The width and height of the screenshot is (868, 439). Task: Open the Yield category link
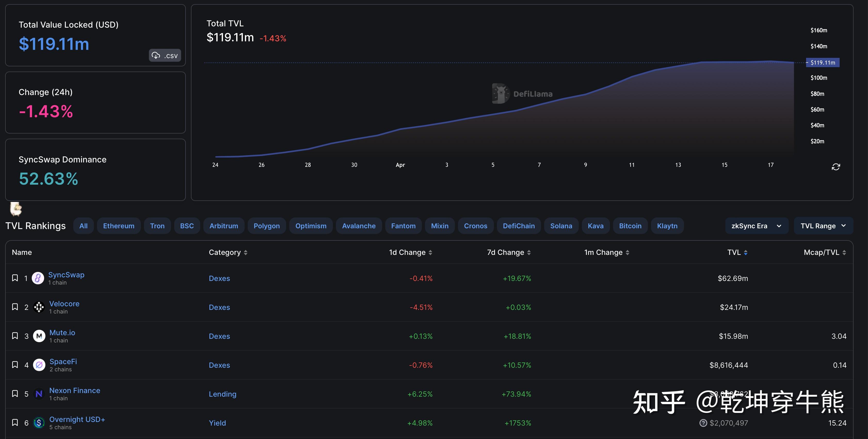tap(217, 423)
